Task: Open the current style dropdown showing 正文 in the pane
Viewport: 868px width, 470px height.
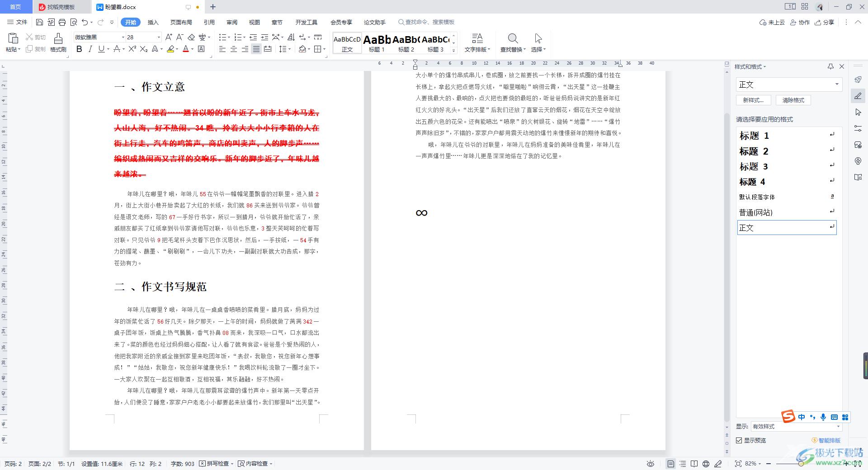Action: 837,85
